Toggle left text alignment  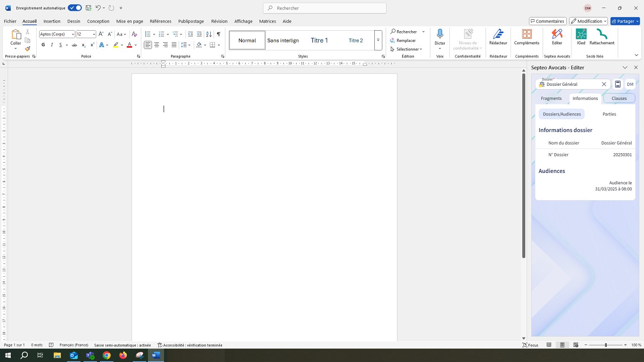tap(148, 45)
